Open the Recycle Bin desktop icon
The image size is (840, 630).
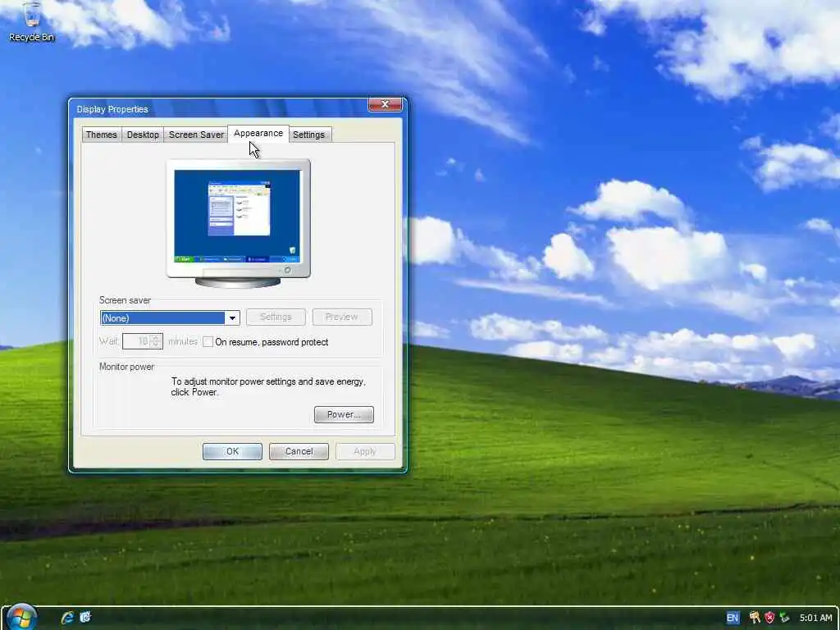pos(32,21)
